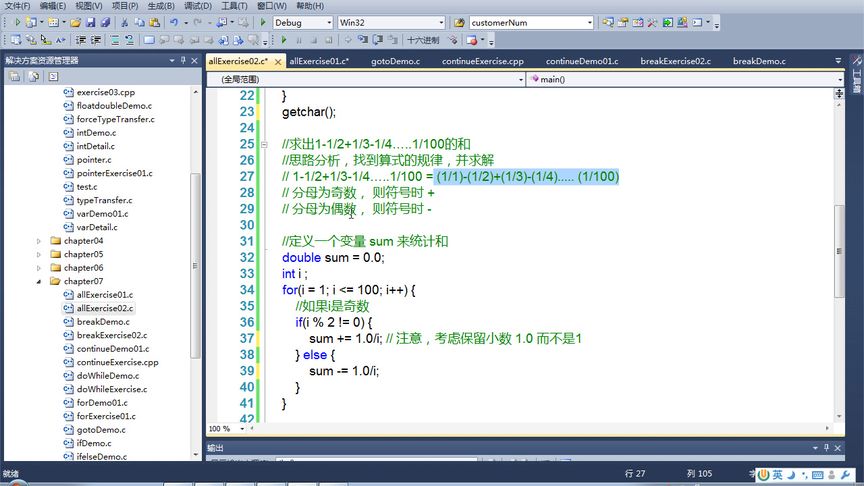This screenshot has width=864, height=486.
Task: Select forDemo01.c in Solution Explorer
Action: [x=102, y=403]
